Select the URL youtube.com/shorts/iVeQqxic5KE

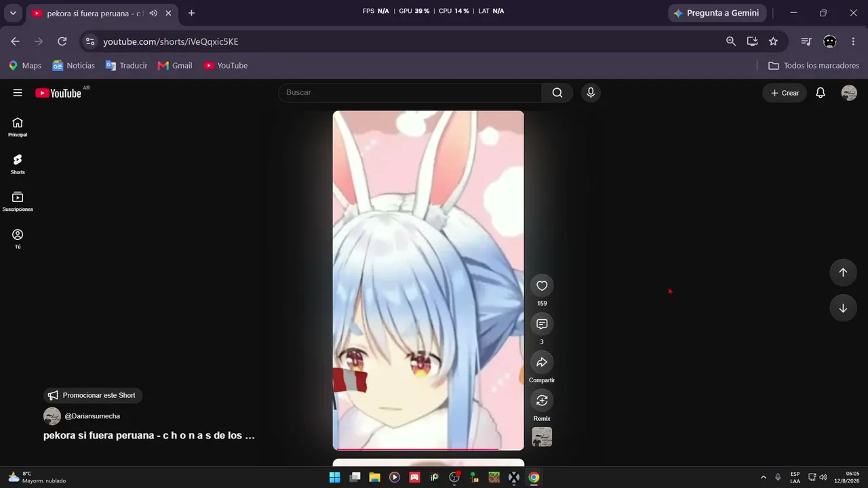pos(171,41)
